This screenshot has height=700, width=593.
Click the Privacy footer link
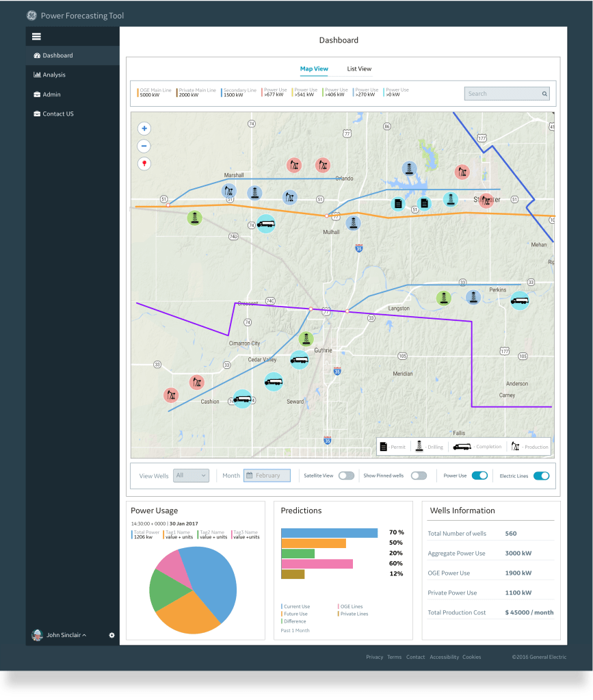pyautogui.click(x=374, y=657)
